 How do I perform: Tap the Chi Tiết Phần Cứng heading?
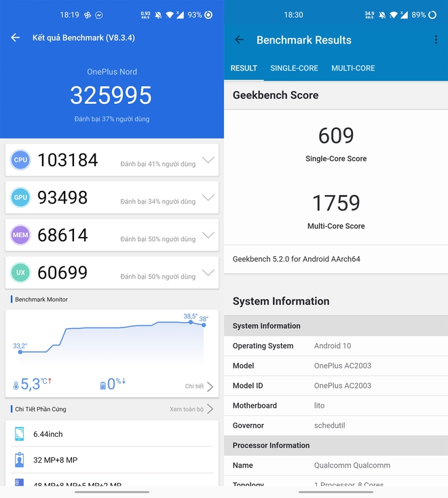pyautogui.click(x=41, y=409)
